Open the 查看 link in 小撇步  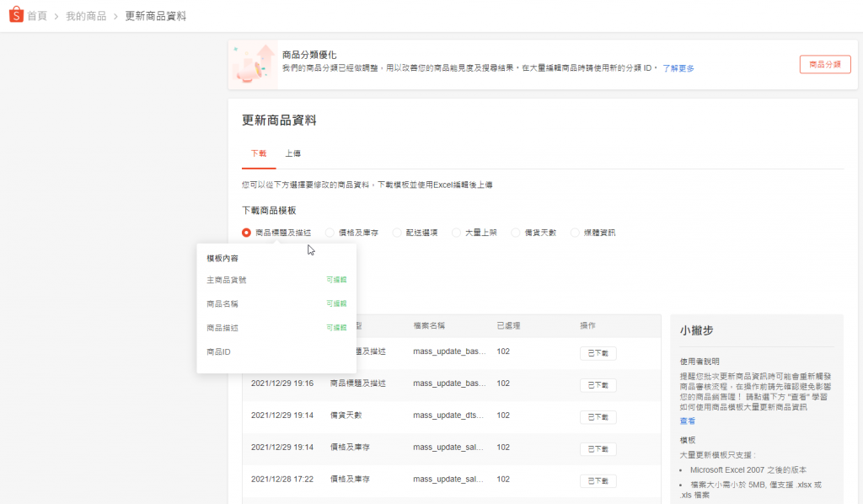coord(688,421)
